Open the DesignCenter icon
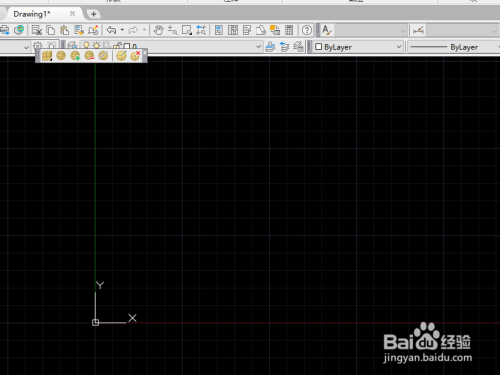The height and width of the screenshot is (375, 500). [233, 30]
